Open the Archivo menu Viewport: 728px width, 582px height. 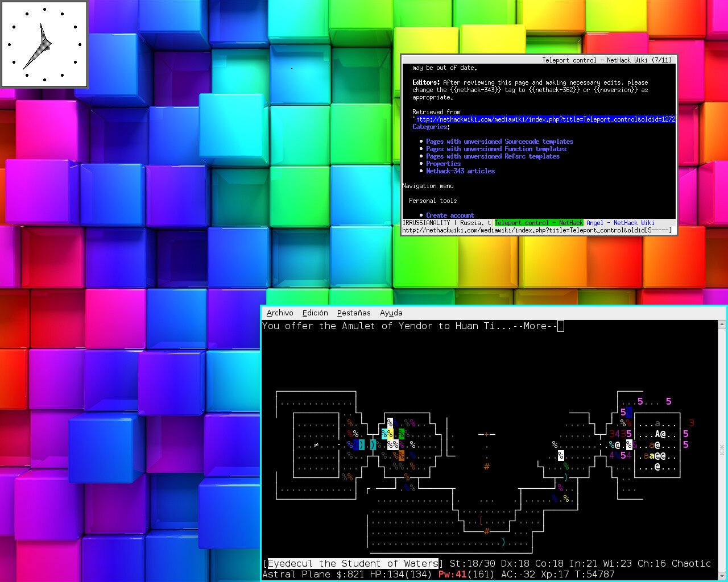(x=280, y=313)
